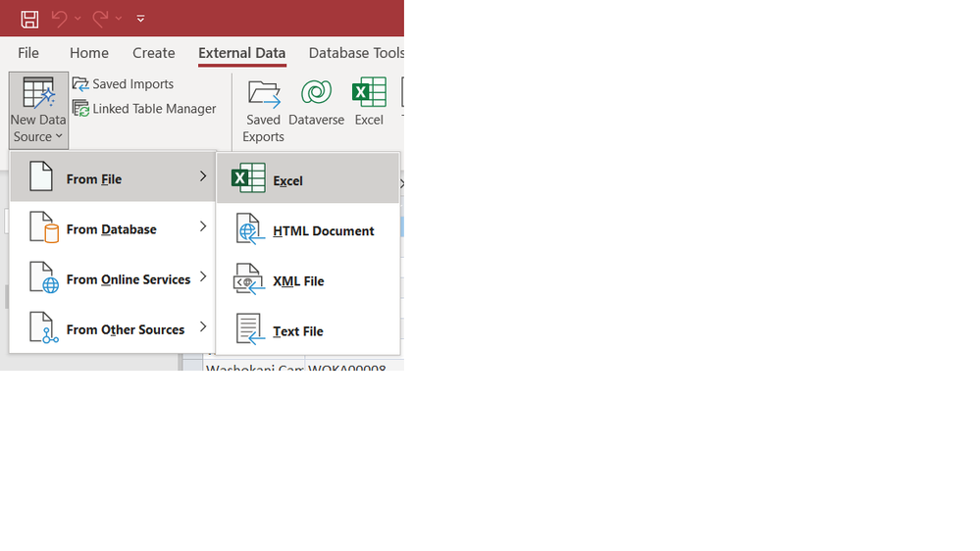Click the Saved Exports button

coord(263,111)
